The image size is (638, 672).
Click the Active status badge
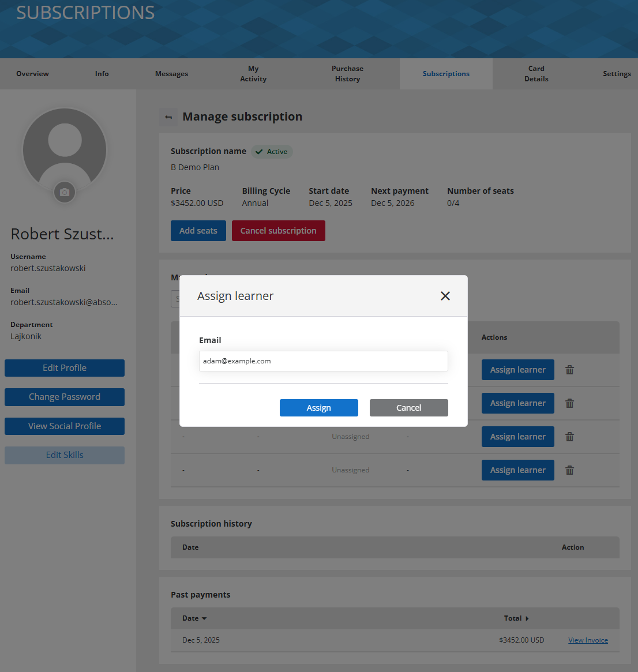tap(272, 152)
